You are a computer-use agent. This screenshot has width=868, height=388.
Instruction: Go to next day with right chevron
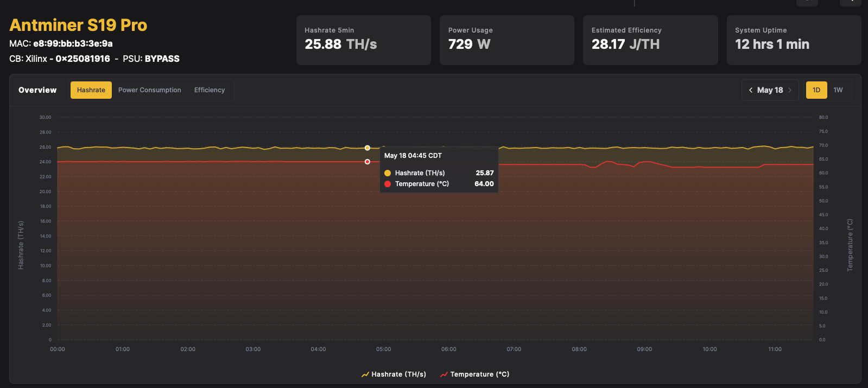coord(790,90)
